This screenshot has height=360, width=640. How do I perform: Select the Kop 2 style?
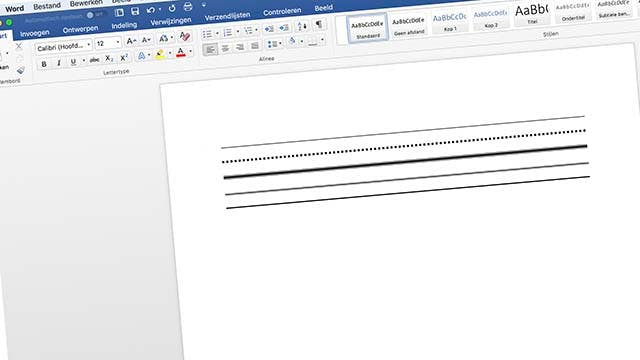click(490, 18)
